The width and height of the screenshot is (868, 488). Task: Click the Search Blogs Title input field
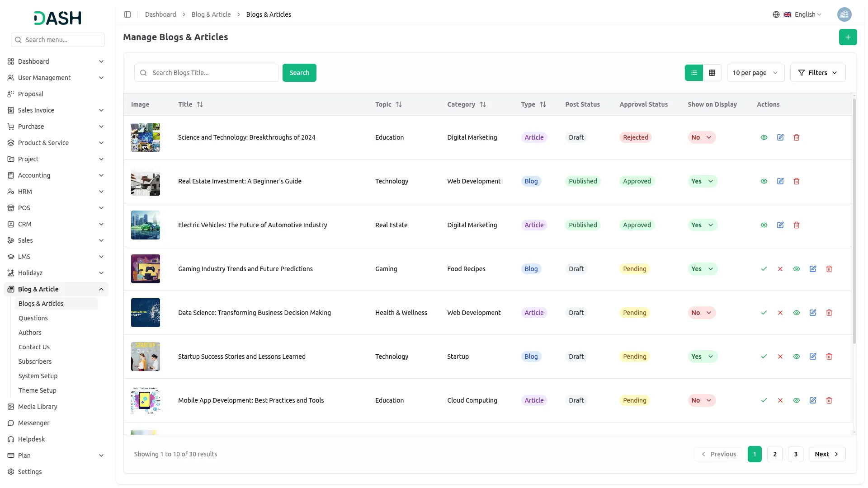pyautogui.click(x=212, y=73)
